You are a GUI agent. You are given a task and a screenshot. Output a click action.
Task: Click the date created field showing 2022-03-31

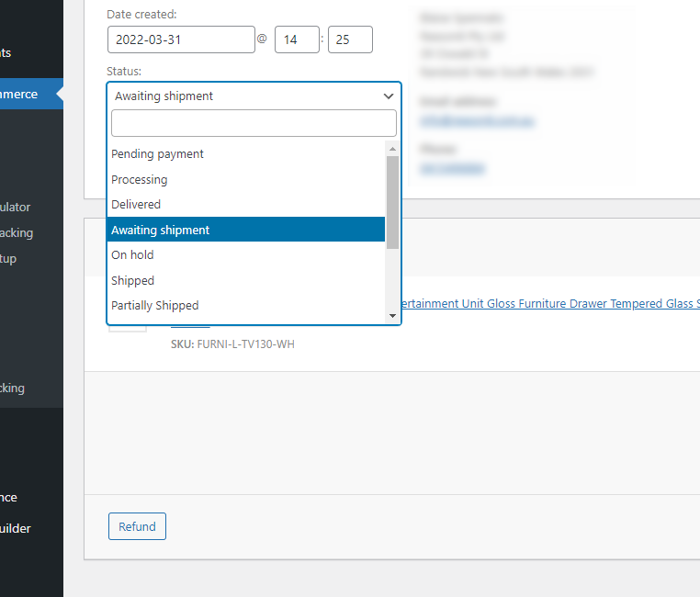coord(181,39)
